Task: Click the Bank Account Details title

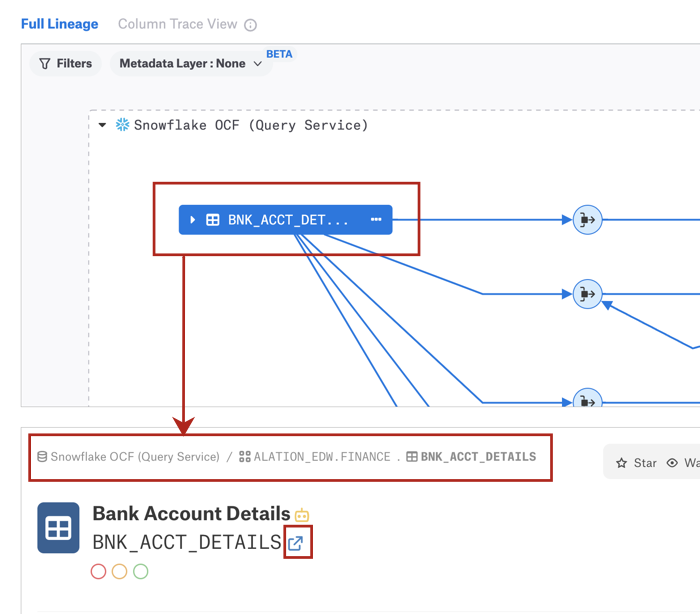Action: pos(192,514)
